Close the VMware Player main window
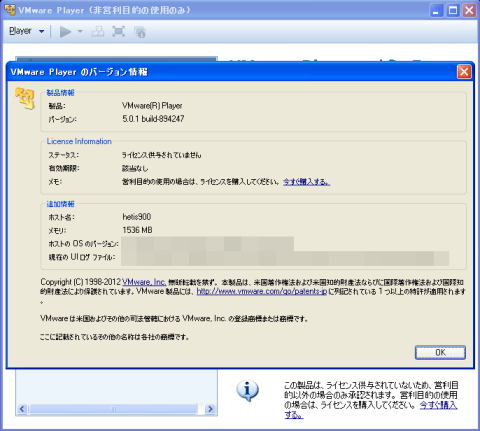Screen dimensions: 480x431 point(469,10)
